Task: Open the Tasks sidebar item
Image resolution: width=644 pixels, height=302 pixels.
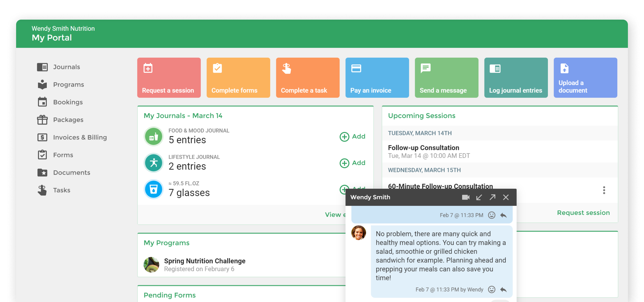Action: 62,190
